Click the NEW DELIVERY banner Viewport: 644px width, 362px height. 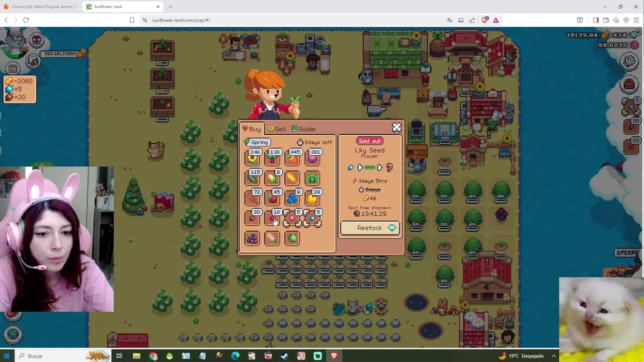[x=60, y=54]
